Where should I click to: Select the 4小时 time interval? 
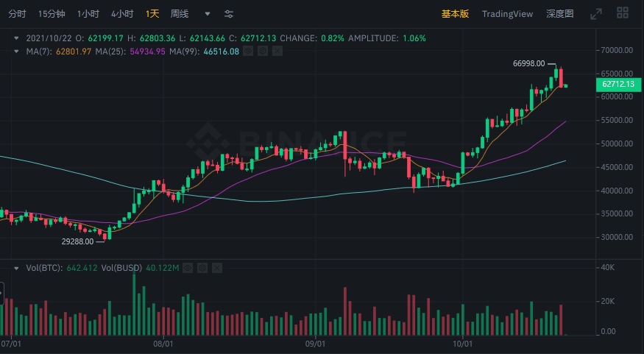(122, 14)
